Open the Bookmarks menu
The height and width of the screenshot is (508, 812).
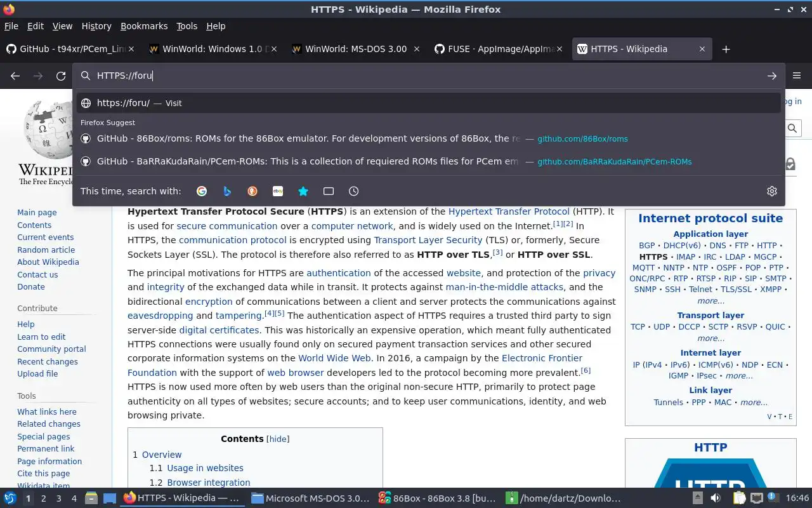(144, 26)
